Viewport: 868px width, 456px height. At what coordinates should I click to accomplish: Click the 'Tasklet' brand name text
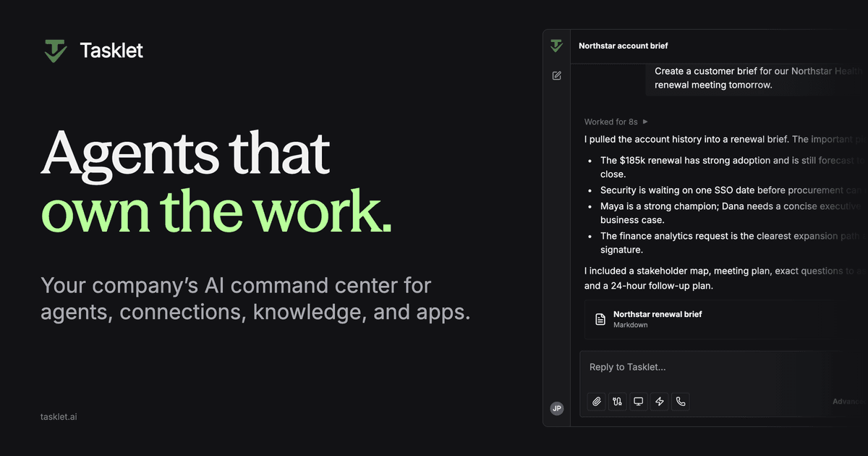[x=111, y=51]
